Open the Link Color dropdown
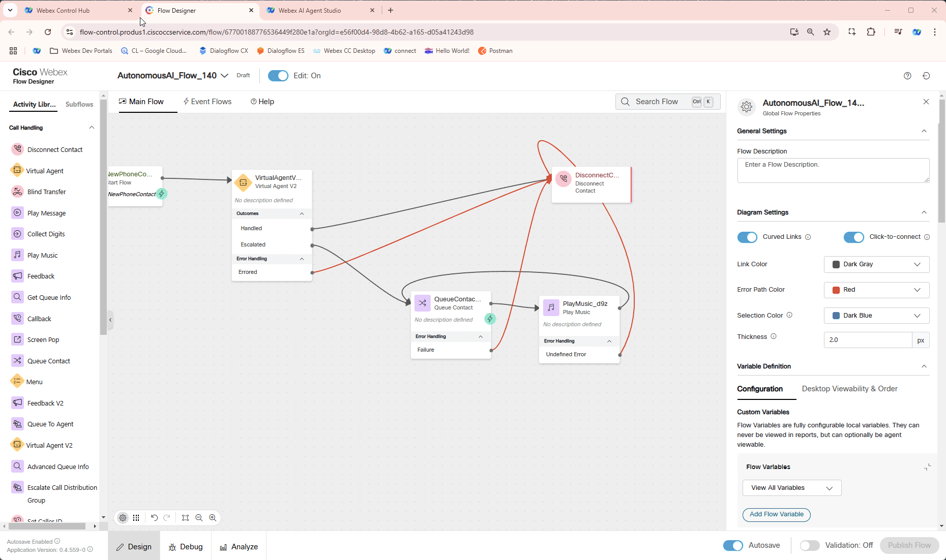Image resolution: width=946 pixels, height=560 pixels. (876, 264)
